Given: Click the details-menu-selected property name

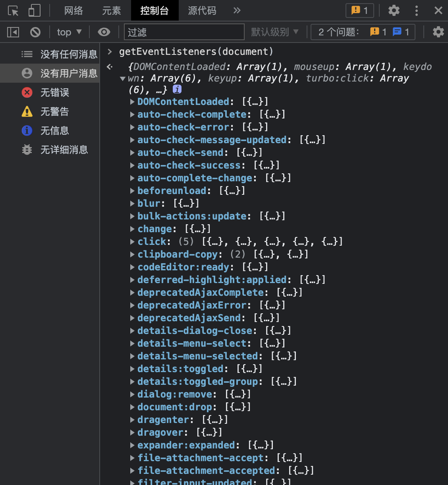Looking at the screenshot, I should (x=198, y=356).
